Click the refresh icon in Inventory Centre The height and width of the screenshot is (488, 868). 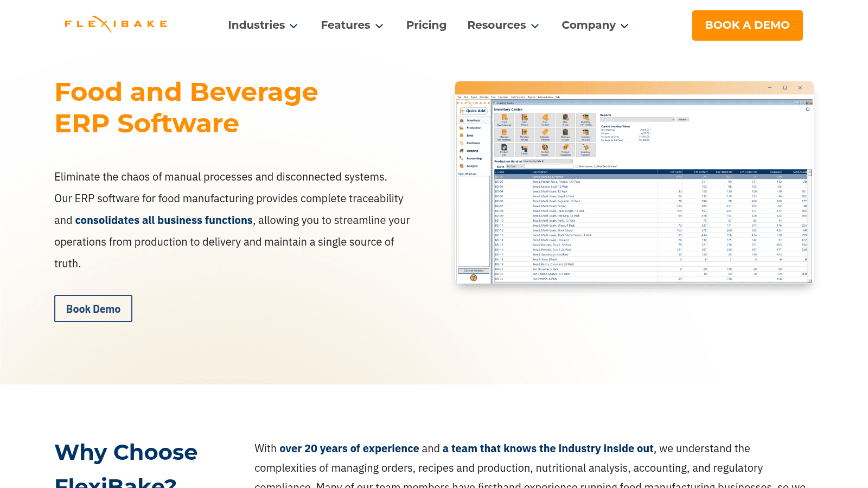tap(807, 110)
